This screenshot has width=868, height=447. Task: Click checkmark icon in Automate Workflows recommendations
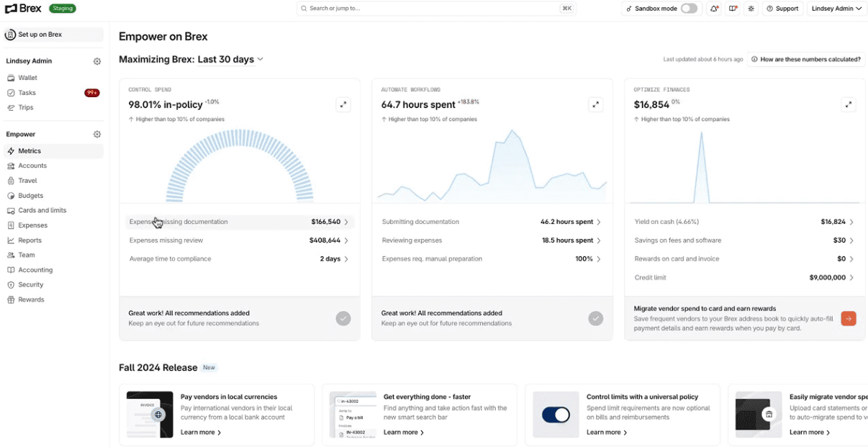point(596,318)
